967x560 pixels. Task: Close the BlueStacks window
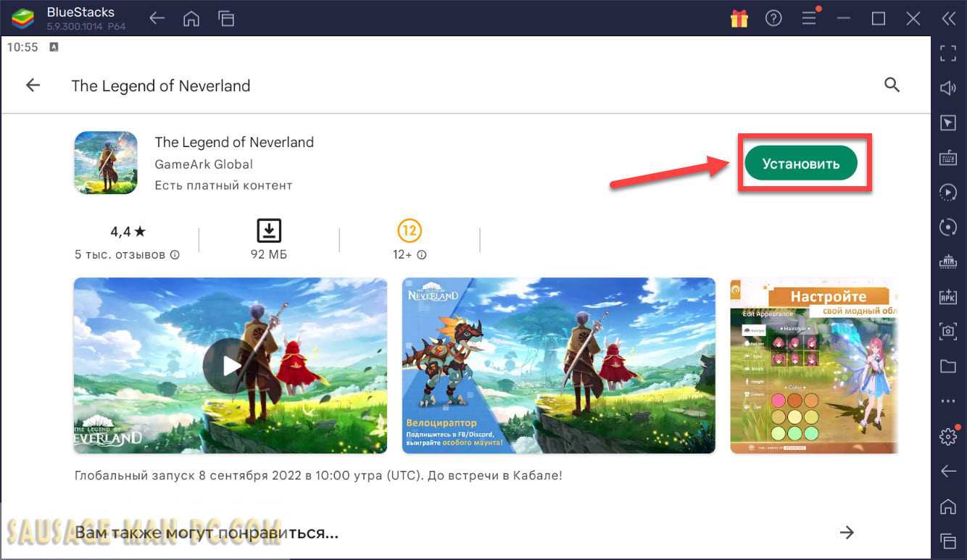click(x=913, y=19)
